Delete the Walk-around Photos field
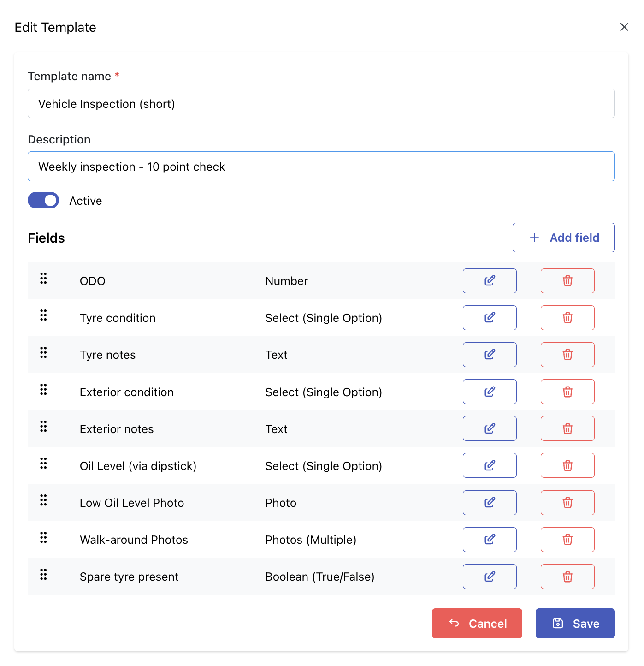Screen dimensions: 644x666 [567, 540]
